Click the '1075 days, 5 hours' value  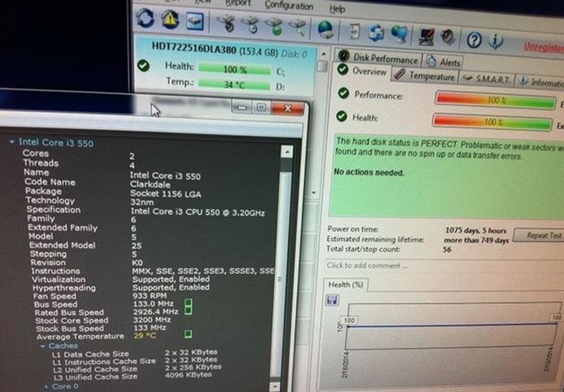tap(475, 230)
